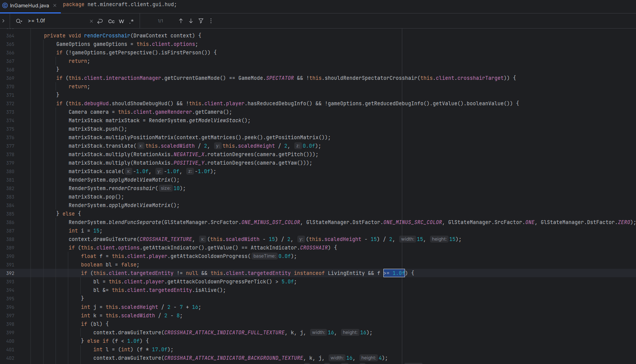636x364 pixels.
Task: Clear the search text field
Action: 91,21
